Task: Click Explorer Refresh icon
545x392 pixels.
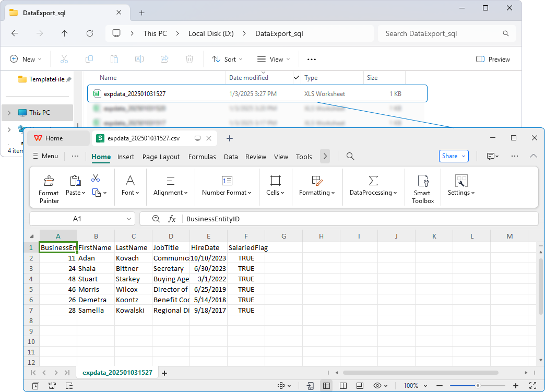Action: [90, 33]
